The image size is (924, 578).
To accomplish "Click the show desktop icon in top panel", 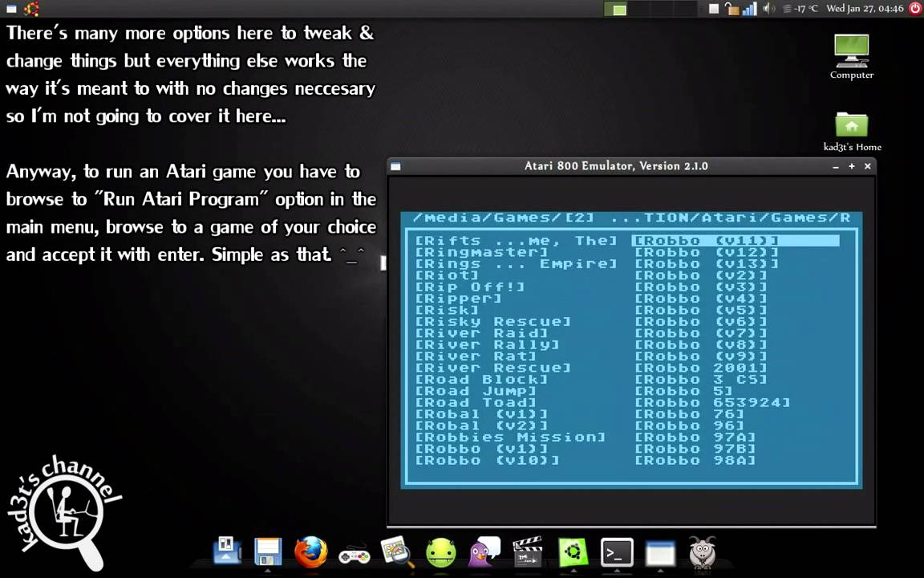I will point(11,8).
